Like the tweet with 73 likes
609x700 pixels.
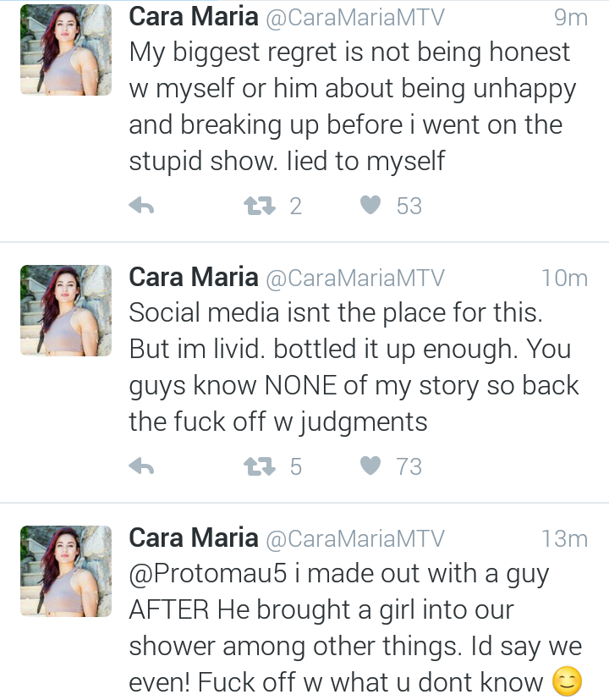pos(370,466)
